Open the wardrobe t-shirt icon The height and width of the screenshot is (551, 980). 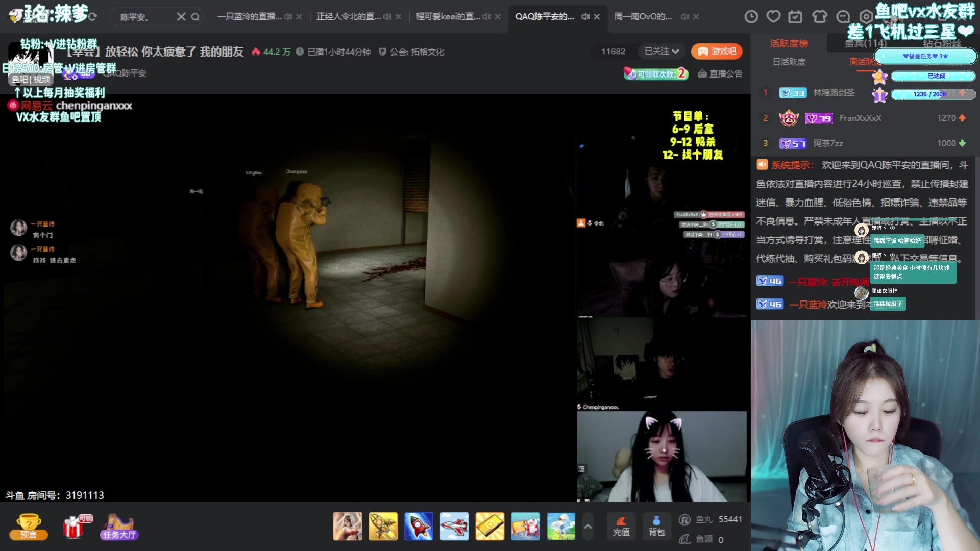coord(819,17)
